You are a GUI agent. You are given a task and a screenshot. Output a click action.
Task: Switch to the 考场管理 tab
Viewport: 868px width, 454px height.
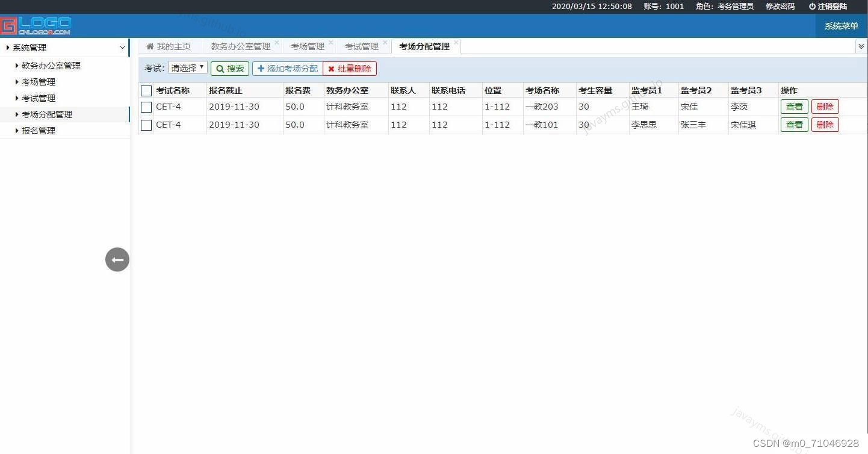point(308,46)
